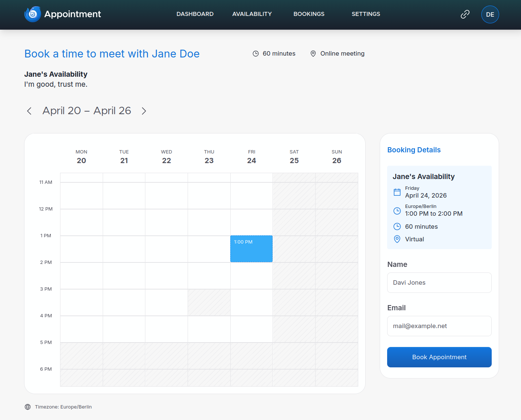Copy booking link via chain icon
The height and width of the screenshot is (420, 521).
tap(465, 14)
